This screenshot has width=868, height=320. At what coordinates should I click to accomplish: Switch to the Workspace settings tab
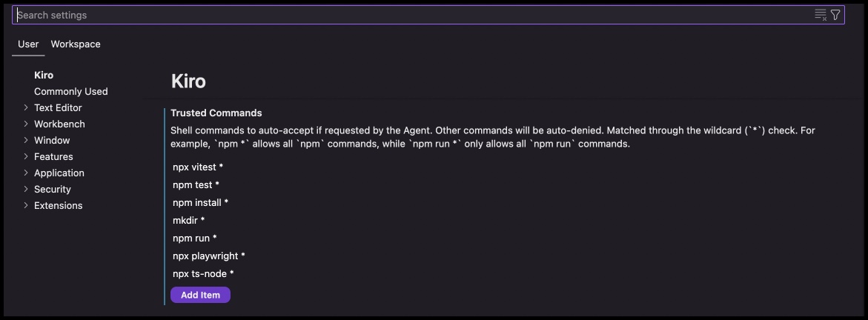pos(76,44)
